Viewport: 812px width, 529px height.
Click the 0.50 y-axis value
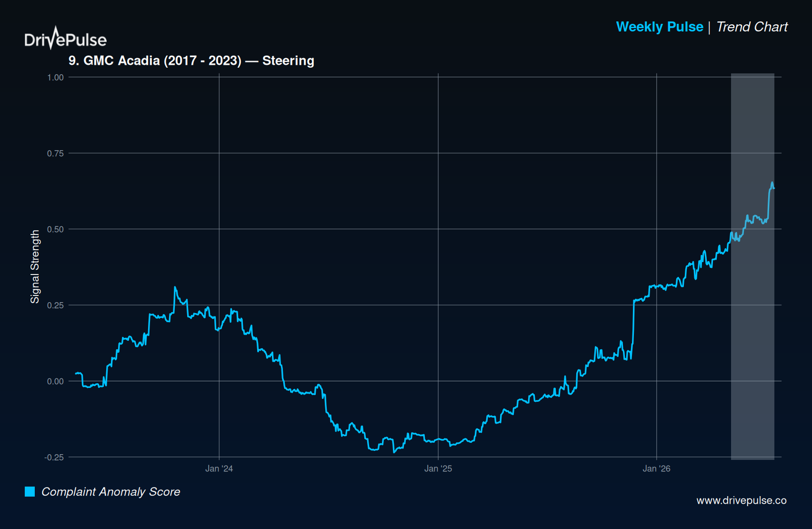pos(55,229)
